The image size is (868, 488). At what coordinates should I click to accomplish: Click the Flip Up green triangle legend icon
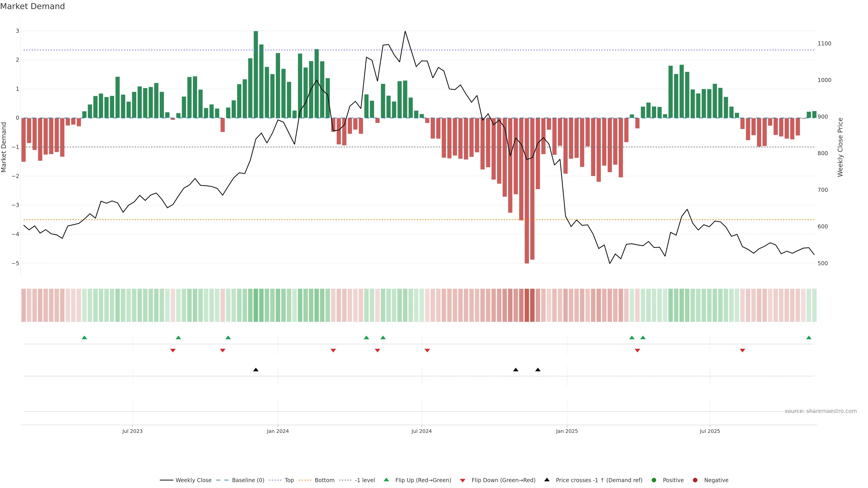[386, 480]
